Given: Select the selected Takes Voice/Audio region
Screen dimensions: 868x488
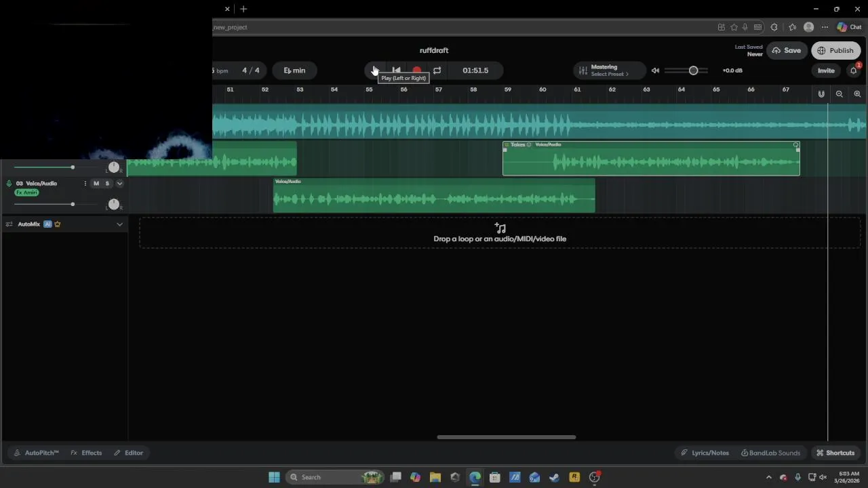Looking at the screenshot, I should (x=651, y=159).
